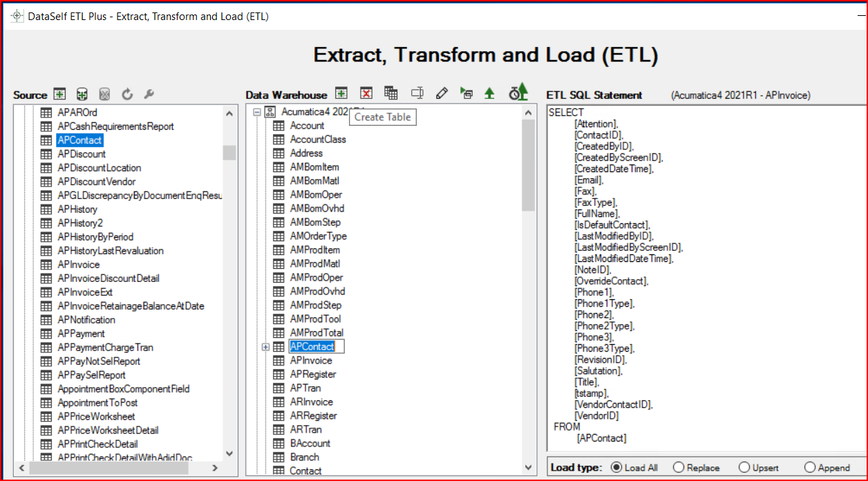Collapse the Acumatica4 2021R1 tree node

coord(257,111)
